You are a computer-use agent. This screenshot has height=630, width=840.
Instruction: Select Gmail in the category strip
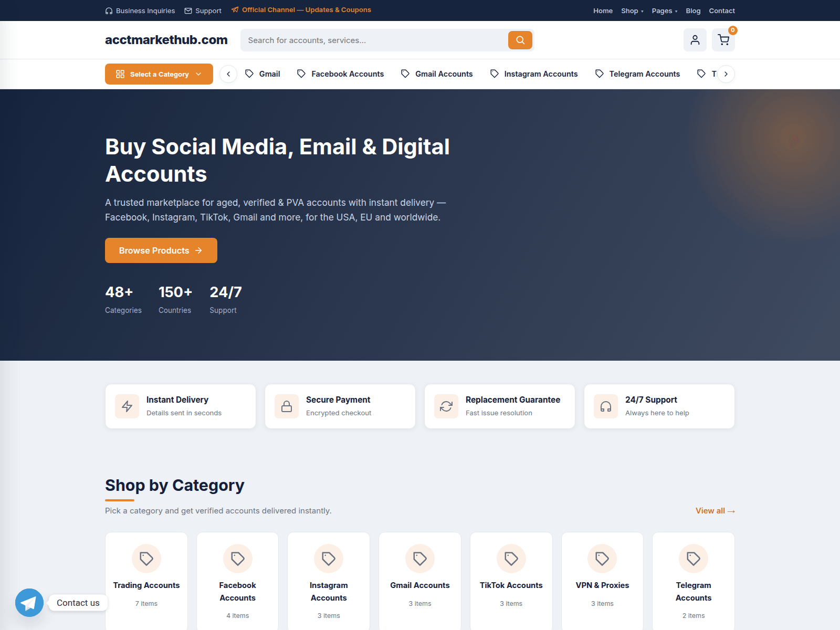pyautogui.click(x=262, y=74)
